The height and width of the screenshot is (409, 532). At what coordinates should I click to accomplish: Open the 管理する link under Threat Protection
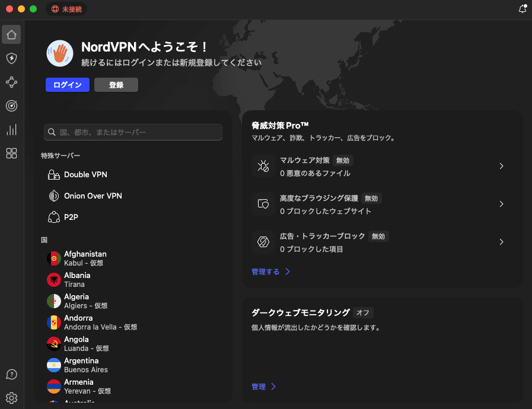[x=270, y=272]
